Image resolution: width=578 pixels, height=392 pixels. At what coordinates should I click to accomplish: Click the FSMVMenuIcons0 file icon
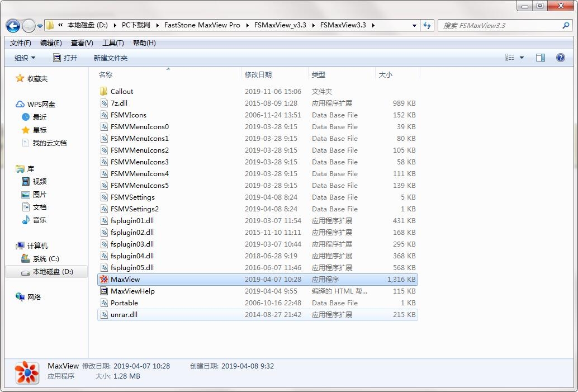coord(104,127)
